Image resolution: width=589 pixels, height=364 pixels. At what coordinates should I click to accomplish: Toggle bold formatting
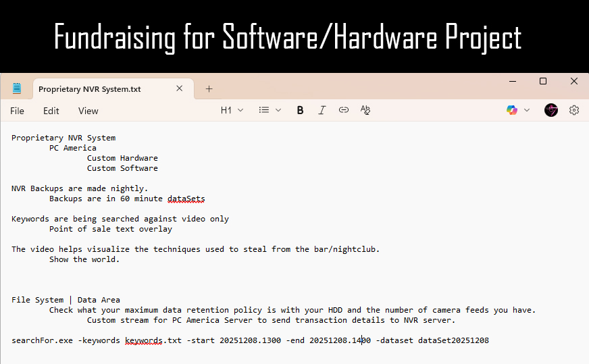(300, 110)
